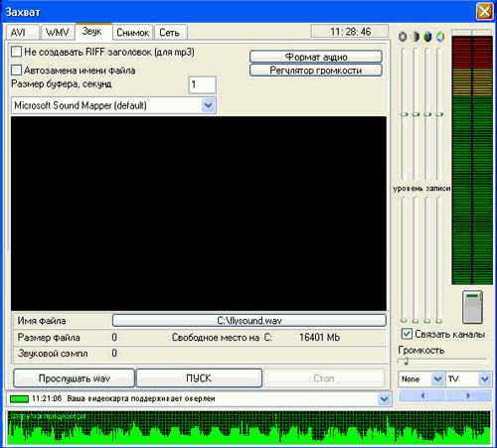
Task: Click the left arrow button under None dropdown
Action: (x=422, y=395)
